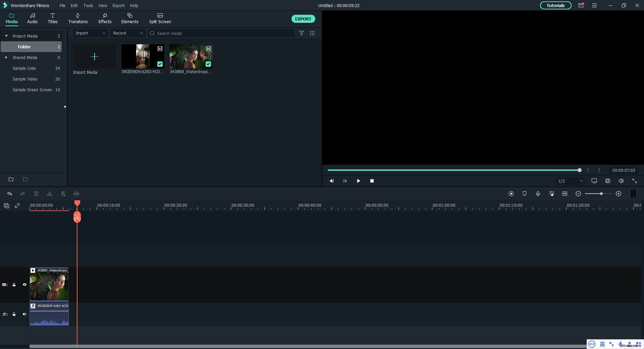Viewport: 644px width, 349px height.
Task: Click the preview playback progress slider
Action: point(453,170)
